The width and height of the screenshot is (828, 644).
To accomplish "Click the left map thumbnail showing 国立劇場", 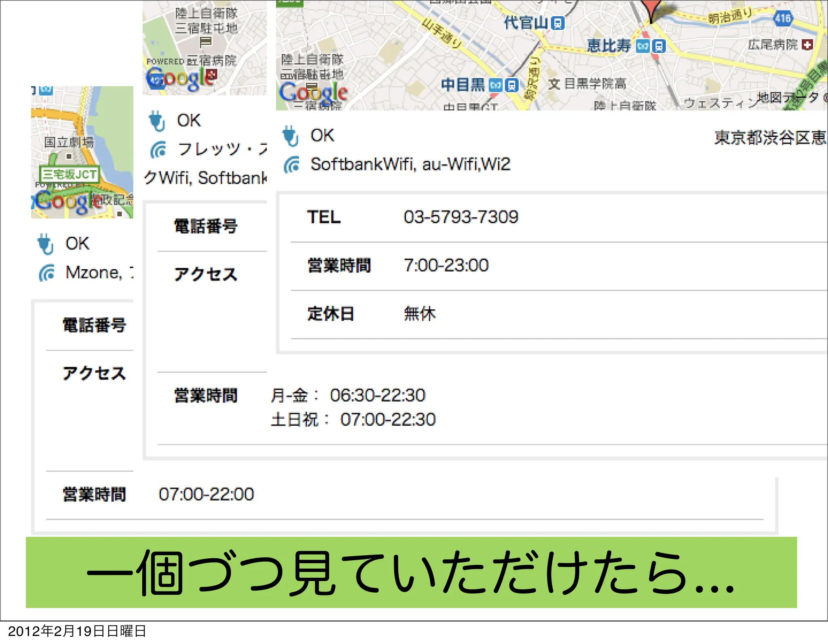I will point(82,152).
